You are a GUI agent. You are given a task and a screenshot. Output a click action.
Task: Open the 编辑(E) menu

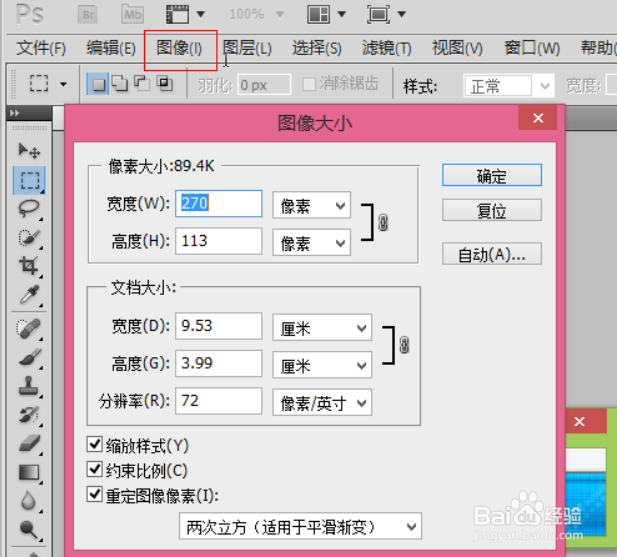click(x=111, y=48)
